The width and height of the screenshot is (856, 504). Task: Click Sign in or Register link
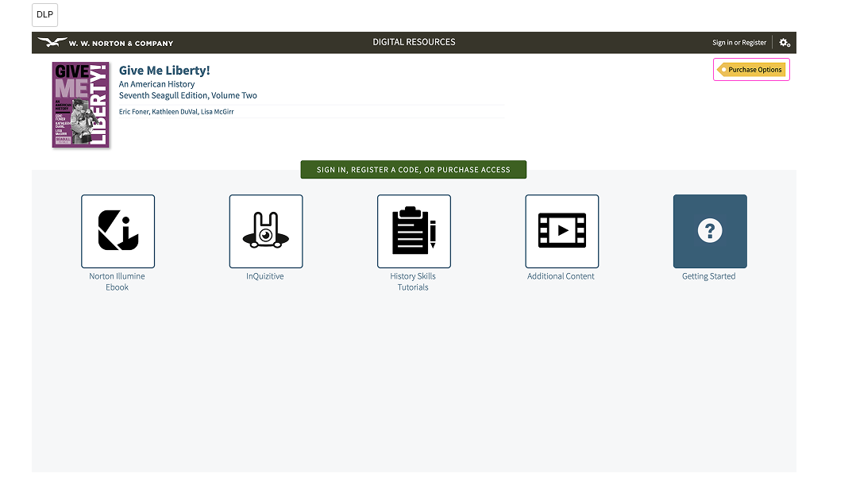(x=738, y=43)
